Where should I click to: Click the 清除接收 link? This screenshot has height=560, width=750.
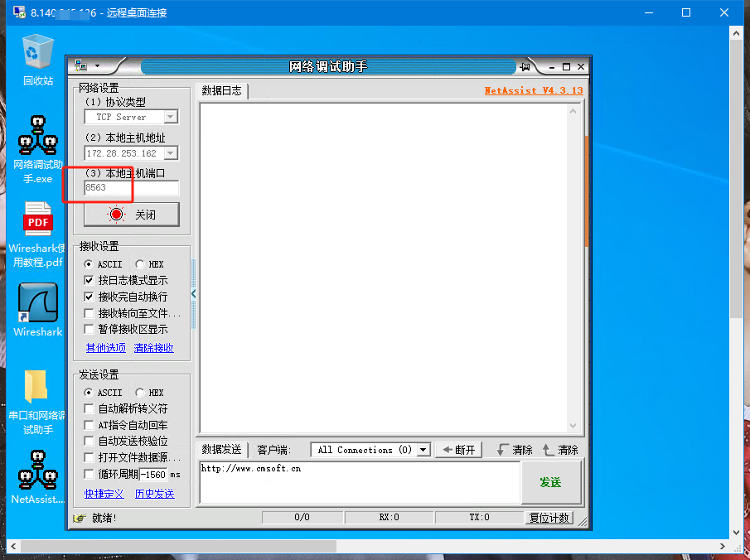tap(154, 348)
